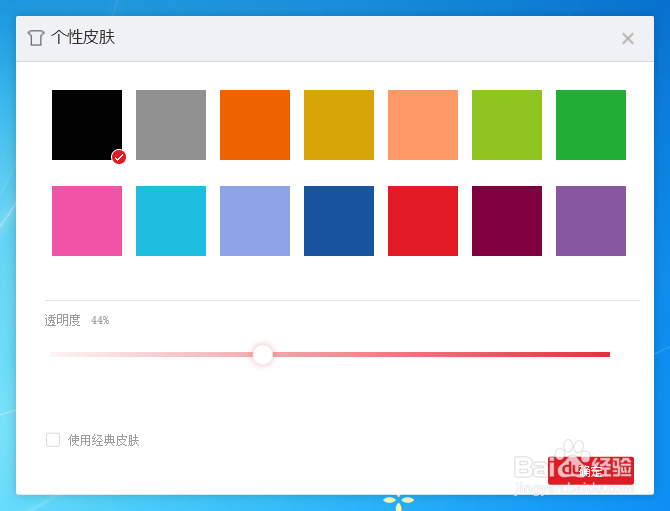Viewport: 670px width, 511px height.
Task: Close the 个性皮肤 dialog
Action: pyautogui.click(x=628, y=38)
